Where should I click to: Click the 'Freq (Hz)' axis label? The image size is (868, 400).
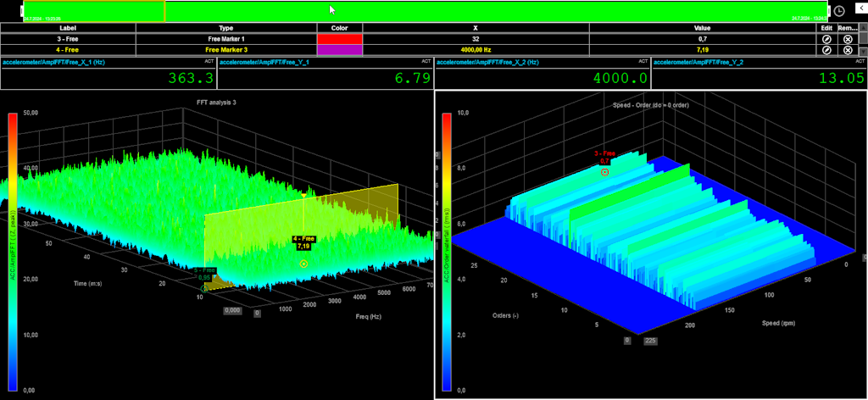tap(368, 316)
